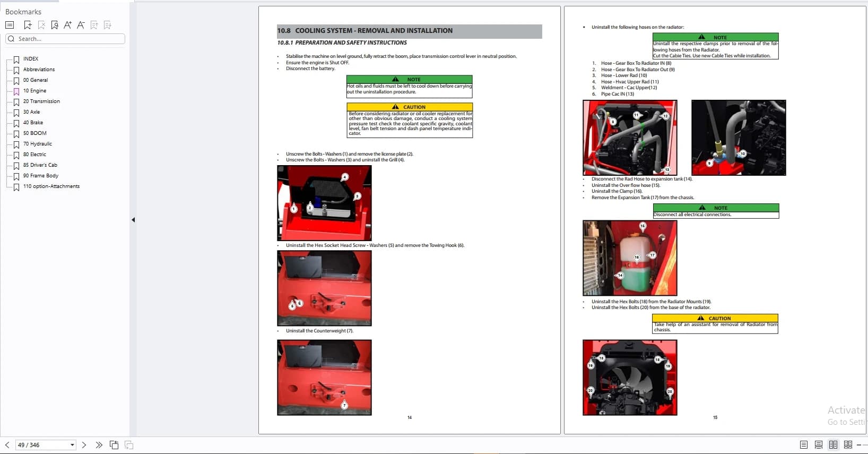The image size is (868, 454).
Task: Zoom out with the minus button
Action: [859, 445]
